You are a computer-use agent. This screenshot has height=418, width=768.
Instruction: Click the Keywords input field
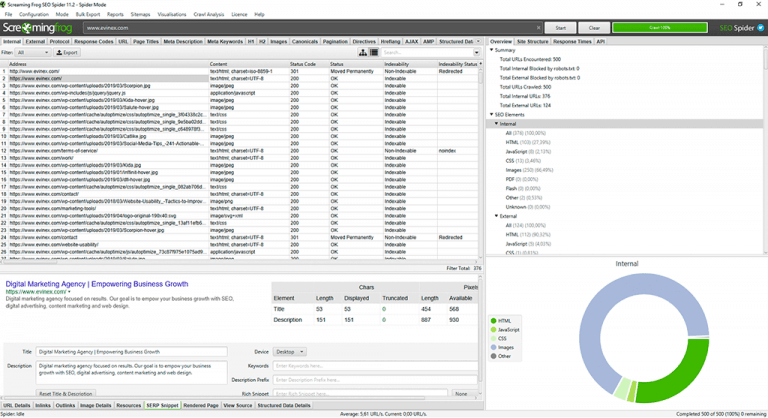click(375, 366)
